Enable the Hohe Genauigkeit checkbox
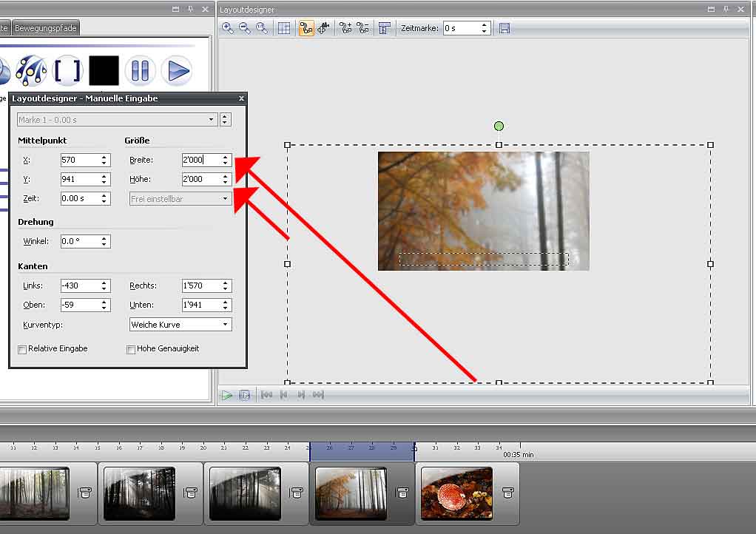Screen dimensions: 756x534 [x=131, y=349]
